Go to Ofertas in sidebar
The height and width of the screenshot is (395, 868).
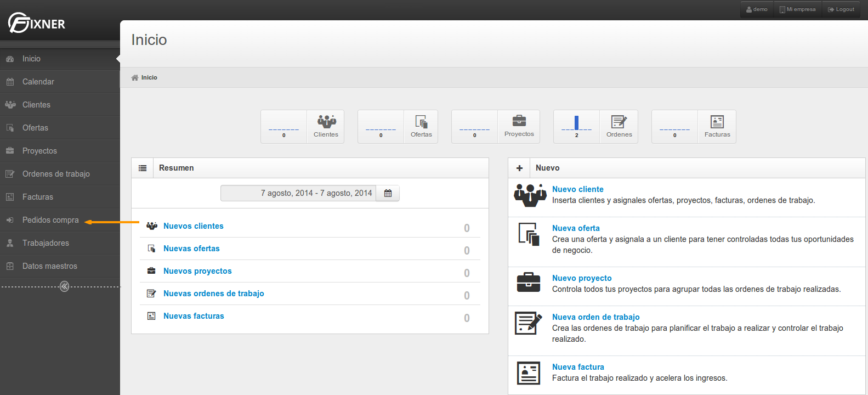point(60,128)
